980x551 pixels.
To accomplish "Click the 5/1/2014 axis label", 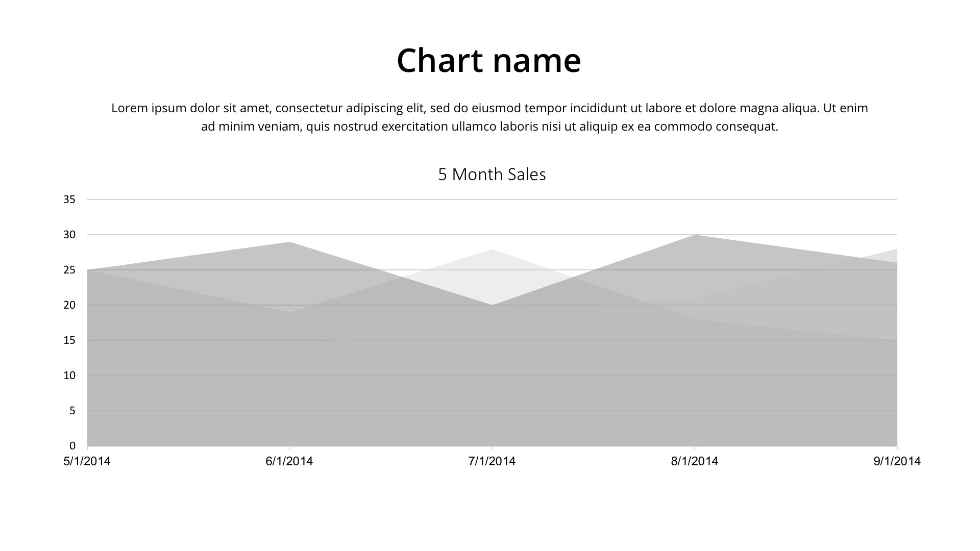I will pyautogui.click(x=87, y=461).
